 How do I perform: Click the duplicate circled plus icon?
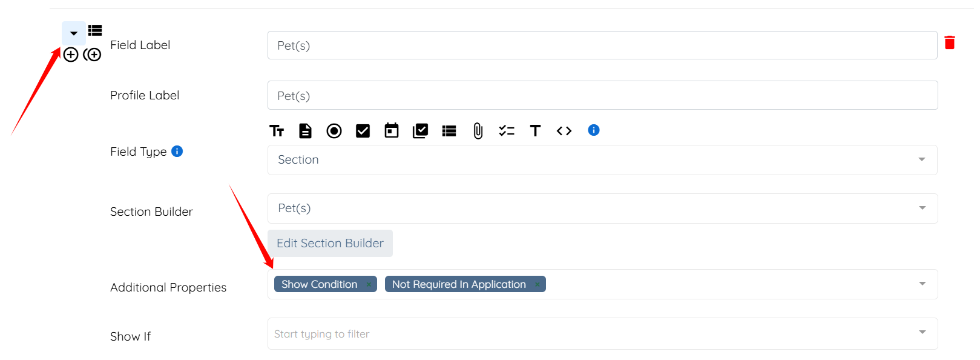[x=93, y=55]
